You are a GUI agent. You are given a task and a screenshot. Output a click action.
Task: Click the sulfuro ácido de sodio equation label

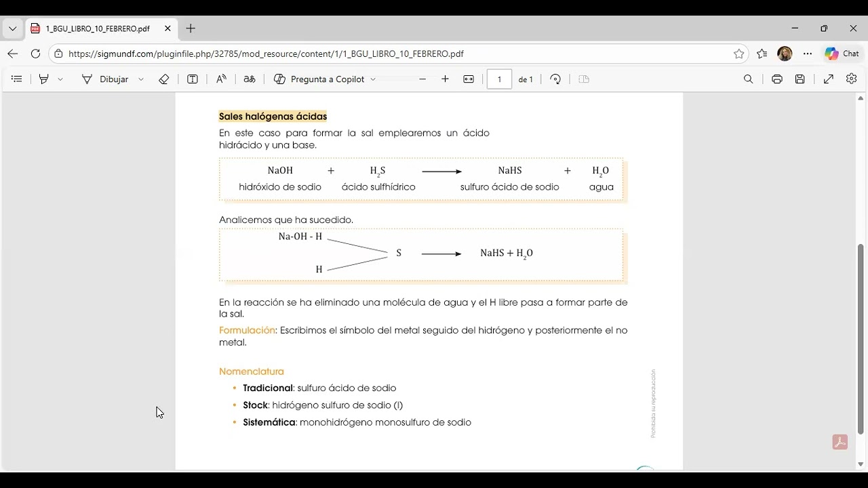click(510, 187)
